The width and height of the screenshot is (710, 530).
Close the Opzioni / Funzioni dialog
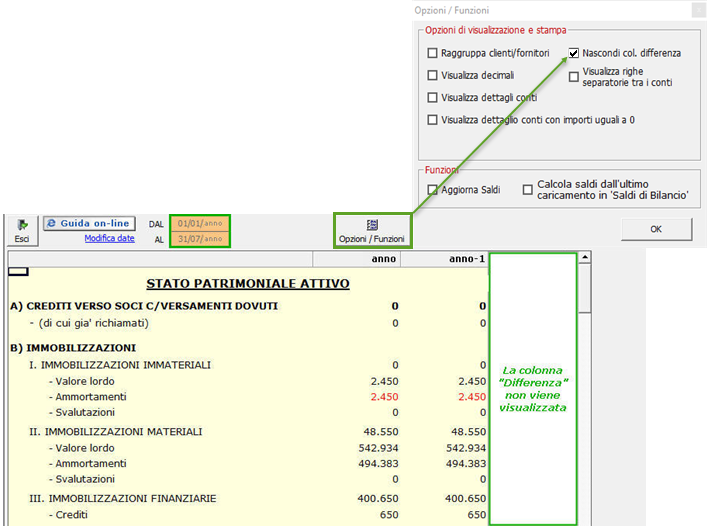pyautogui.click(x=699, y=10)
